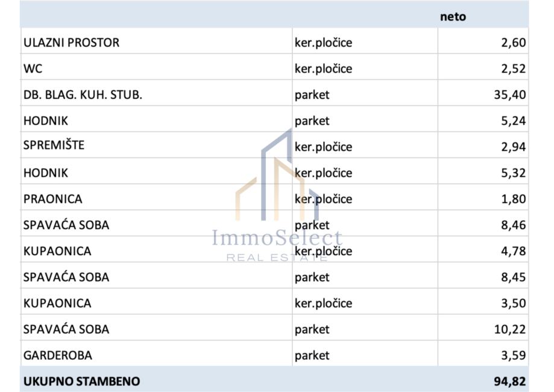Select the UKUPNO STAMBENO total label
The height and width of the screenshot is (392, 554).
[81, 381]
